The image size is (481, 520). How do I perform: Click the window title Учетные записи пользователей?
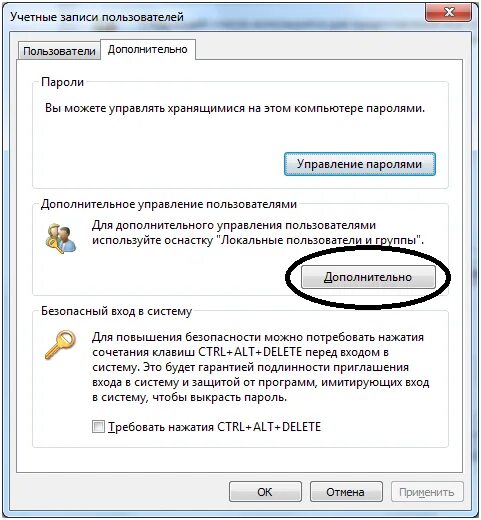coord(97,17)
